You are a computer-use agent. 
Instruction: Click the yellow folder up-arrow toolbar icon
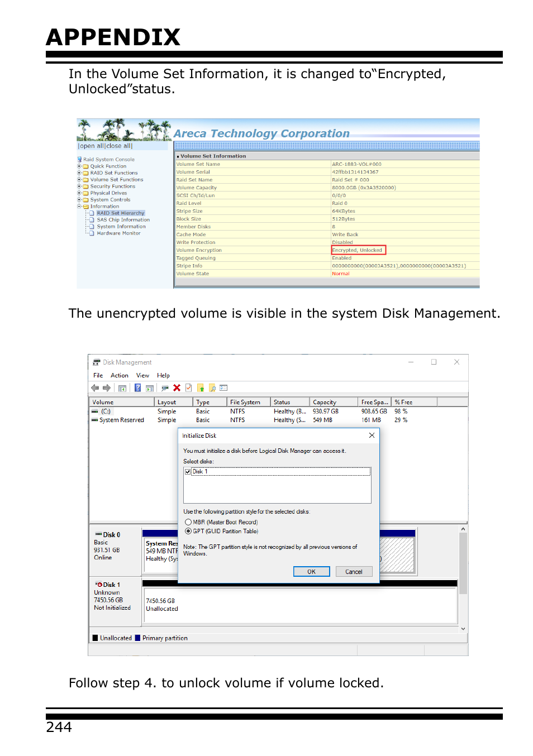pos(201,388)
